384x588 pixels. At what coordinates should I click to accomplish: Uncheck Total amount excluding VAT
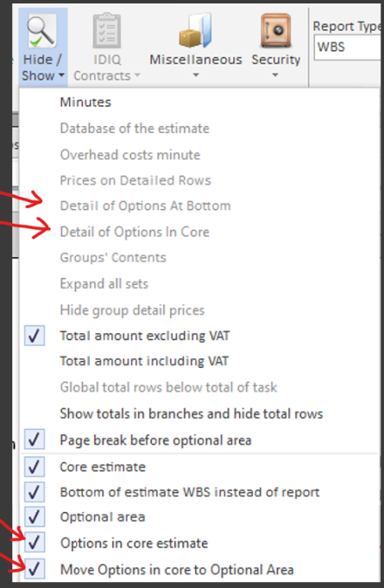(35, 336)
